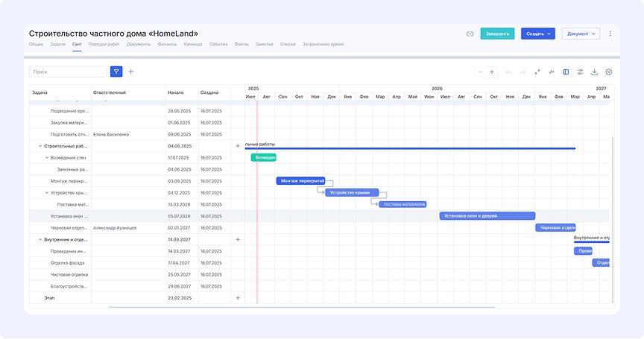Collapse the Возведение стен subtask group

[x=46, y=158]
